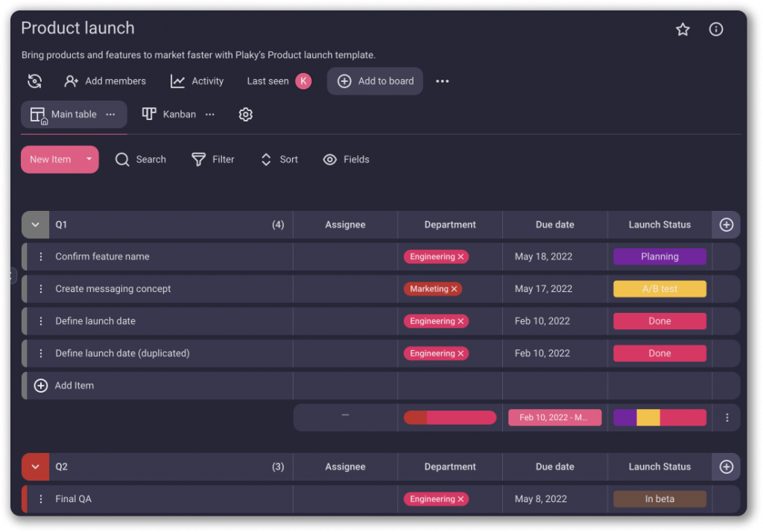The image size is (763, 532).
Task: Open row menu for Confirm feature name
Action: (41, 257)
